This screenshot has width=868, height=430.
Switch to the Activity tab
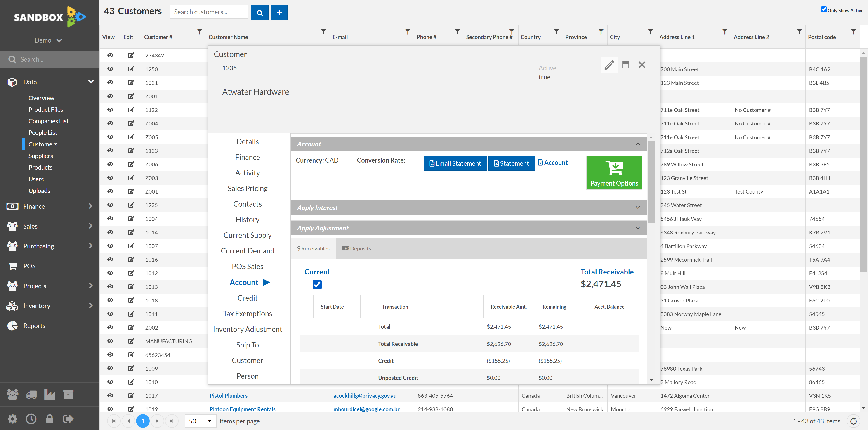pyautogui.click(x=248, y=172)
